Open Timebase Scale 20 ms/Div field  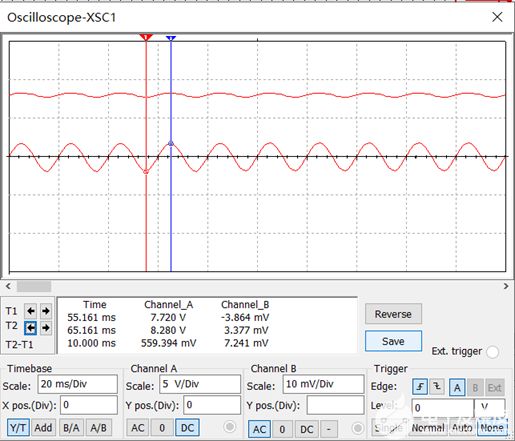(78, 384)
